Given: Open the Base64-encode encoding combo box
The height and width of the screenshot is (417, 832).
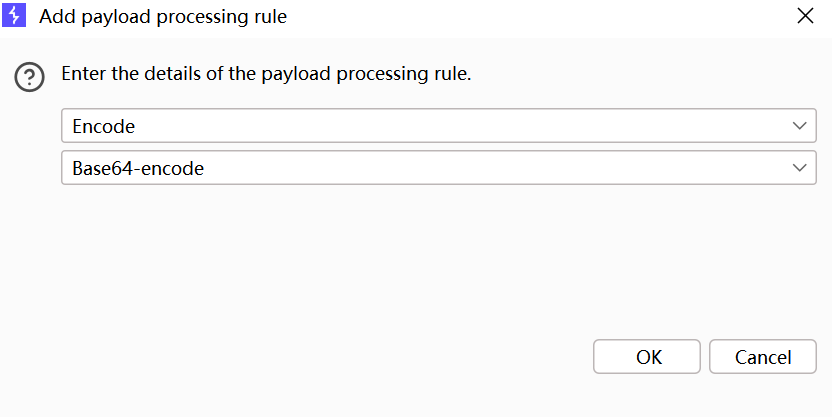Looking at the screenshot, I should coord(439,168).
